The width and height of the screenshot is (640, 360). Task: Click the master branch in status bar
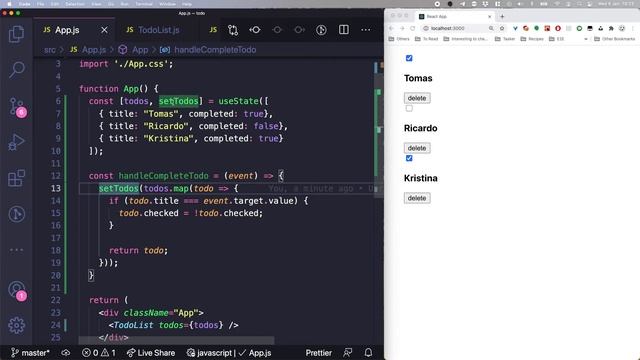point(31,353)
